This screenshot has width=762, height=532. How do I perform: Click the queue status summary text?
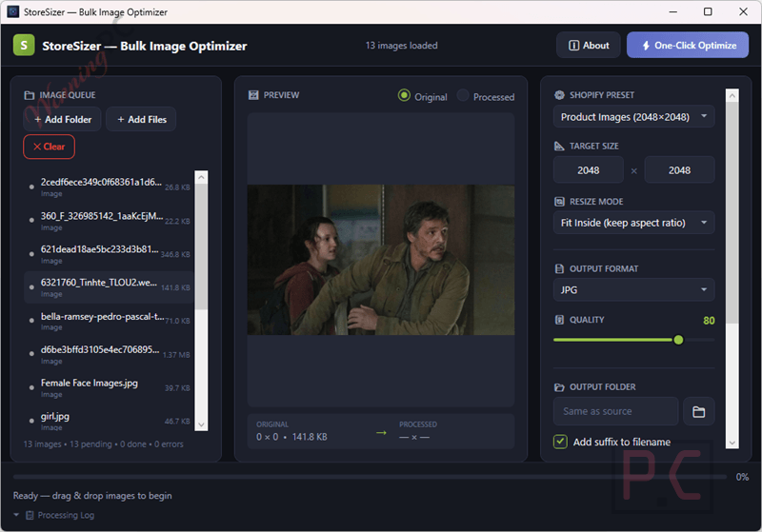click(104, 444)
